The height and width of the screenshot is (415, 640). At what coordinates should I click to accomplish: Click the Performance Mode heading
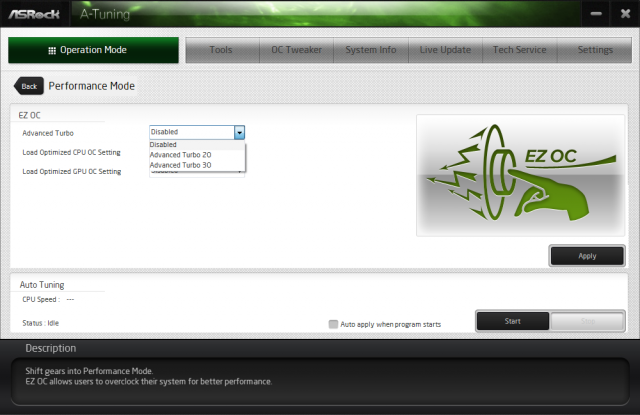(x=91, y=86)
